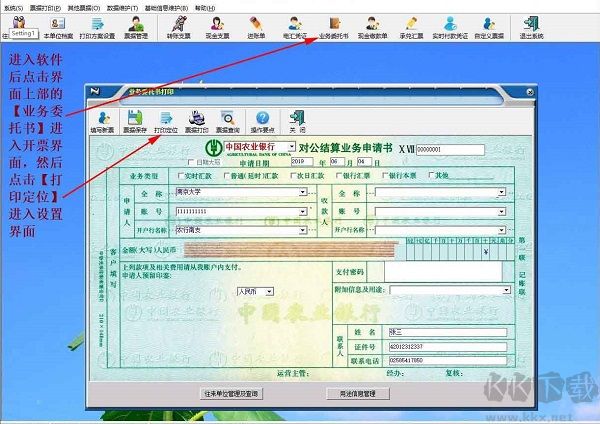Open 系统(S) menu
This screenshot has width=600, height=424.
[13, 8]
